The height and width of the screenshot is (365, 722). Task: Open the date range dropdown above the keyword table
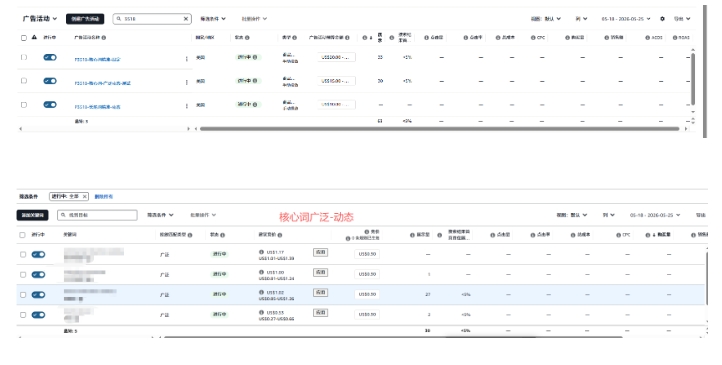(655, 215)
